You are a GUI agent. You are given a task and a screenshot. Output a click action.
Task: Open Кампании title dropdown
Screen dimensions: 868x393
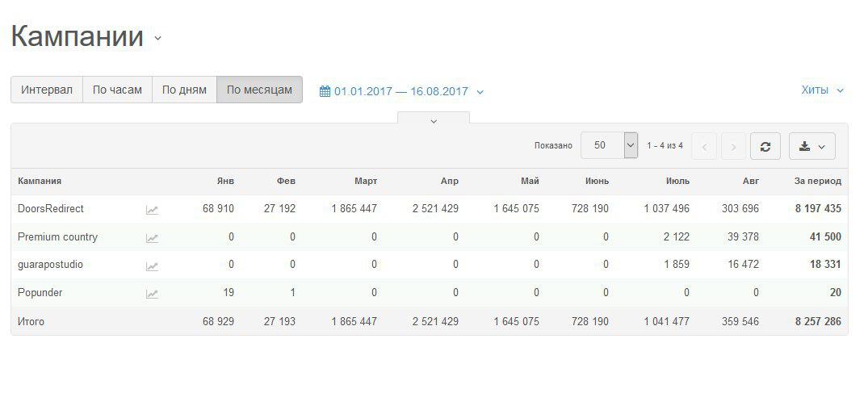(x=157, y=38)
